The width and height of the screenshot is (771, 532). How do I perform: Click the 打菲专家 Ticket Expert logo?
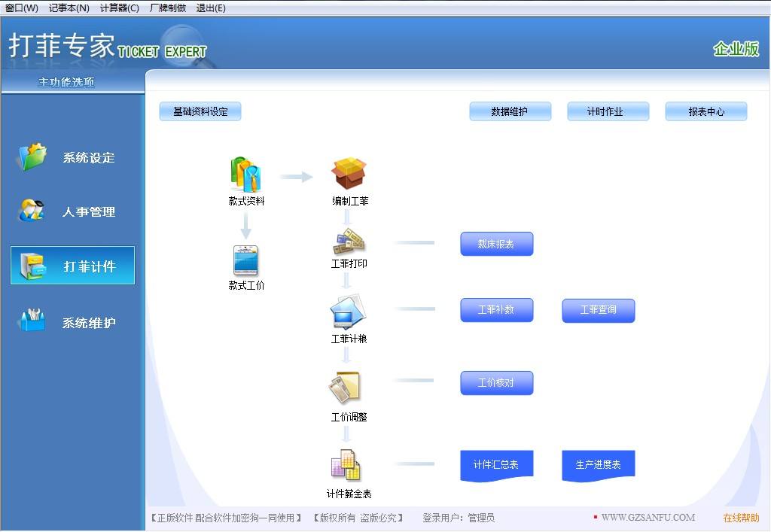click(x=108, y=47)
